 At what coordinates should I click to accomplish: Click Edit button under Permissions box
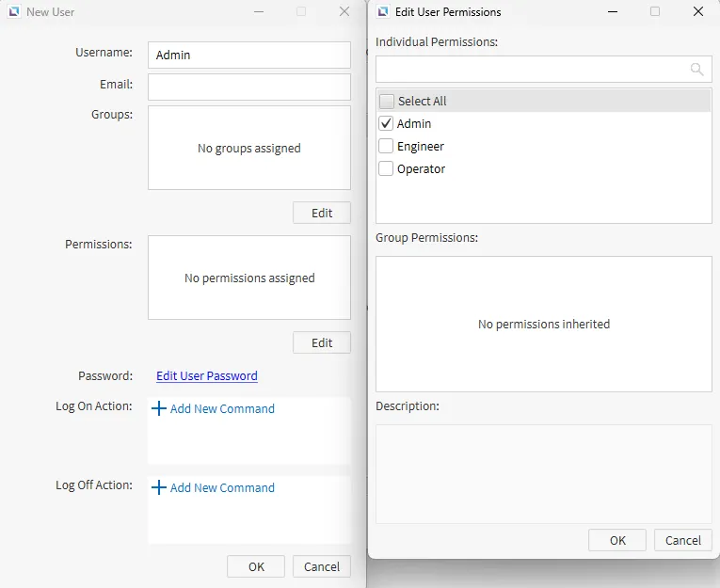(322, 342)
